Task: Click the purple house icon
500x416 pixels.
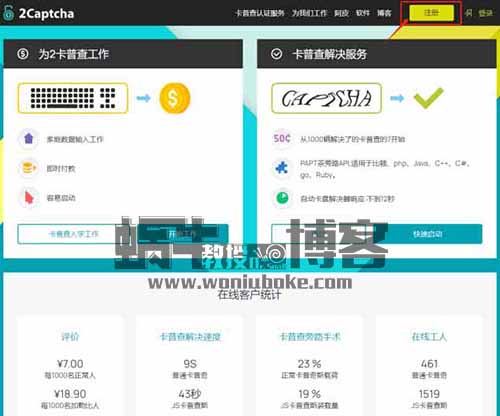Action: click(x=29, y=138)
